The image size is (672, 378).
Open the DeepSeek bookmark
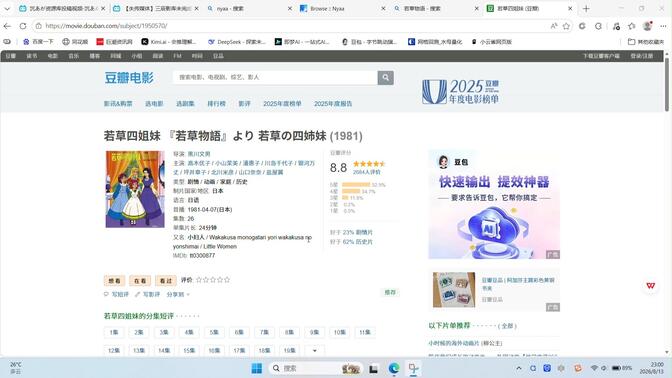[x=237, y=42]
